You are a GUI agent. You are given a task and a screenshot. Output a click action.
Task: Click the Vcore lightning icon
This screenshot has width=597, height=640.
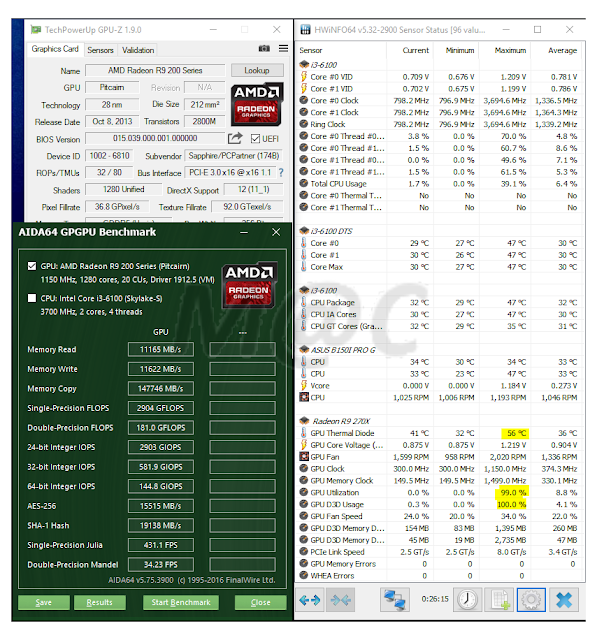304,385
